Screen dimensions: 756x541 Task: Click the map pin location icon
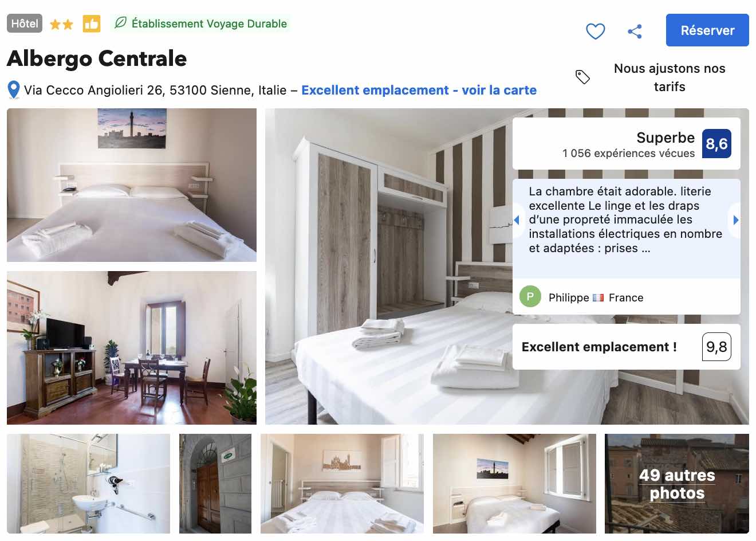(14, 90)
